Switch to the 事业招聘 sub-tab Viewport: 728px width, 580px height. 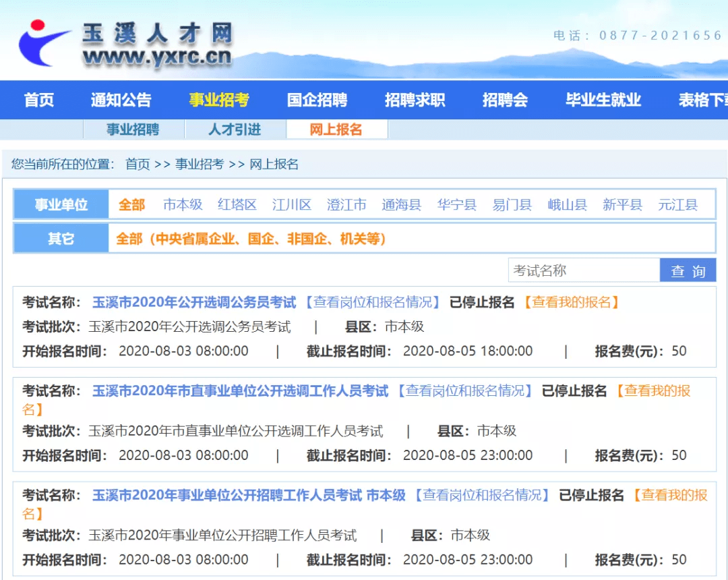133,129
